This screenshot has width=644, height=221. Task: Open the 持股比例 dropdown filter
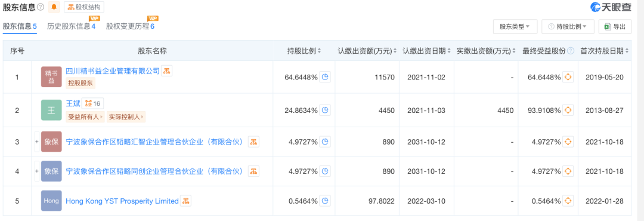[568, 27]
